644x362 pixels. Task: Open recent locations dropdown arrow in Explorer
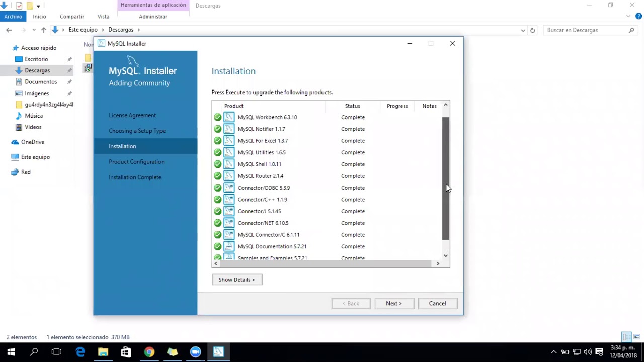pos(34,30)
